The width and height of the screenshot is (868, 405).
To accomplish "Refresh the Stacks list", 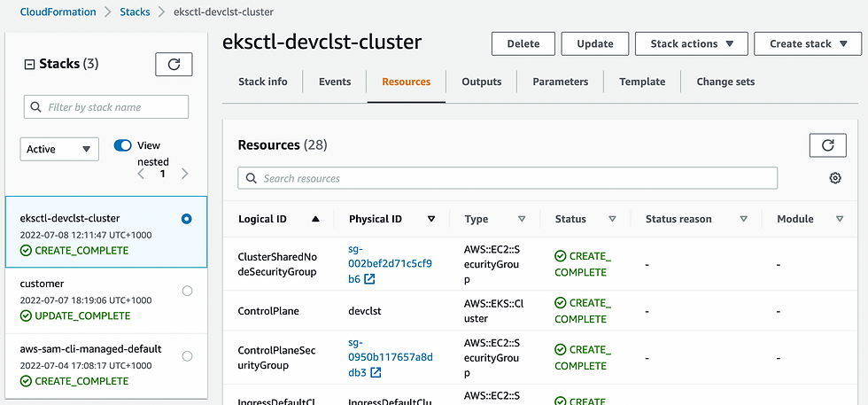I will pos(174,64).
